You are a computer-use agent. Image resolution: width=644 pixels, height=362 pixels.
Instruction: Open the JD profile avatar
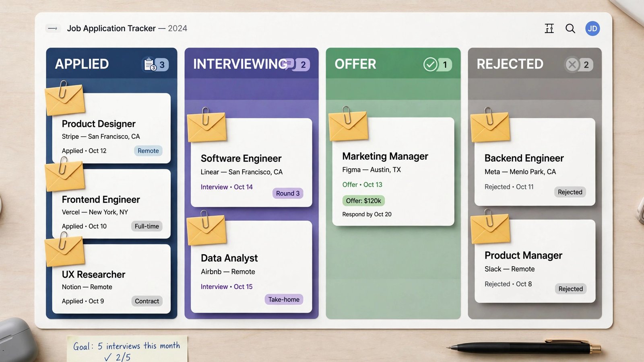coord(592,29)
